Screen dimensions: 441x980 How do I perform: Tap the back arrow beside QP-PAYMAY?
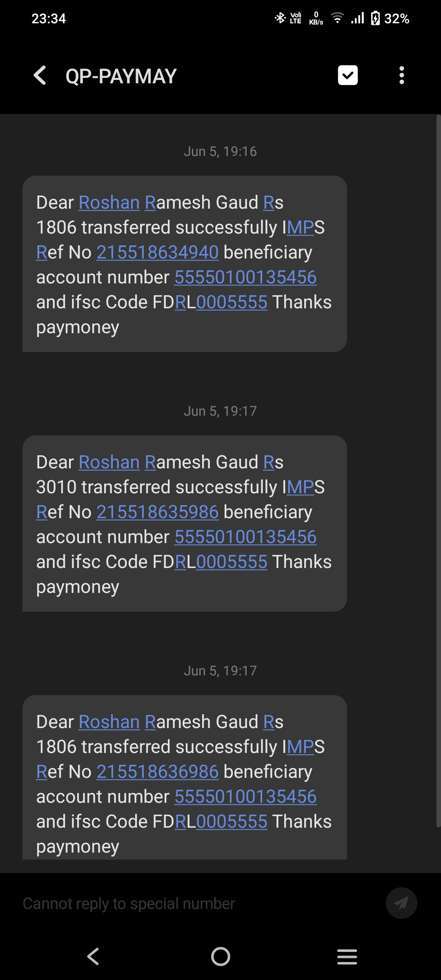tap(40, 76)
